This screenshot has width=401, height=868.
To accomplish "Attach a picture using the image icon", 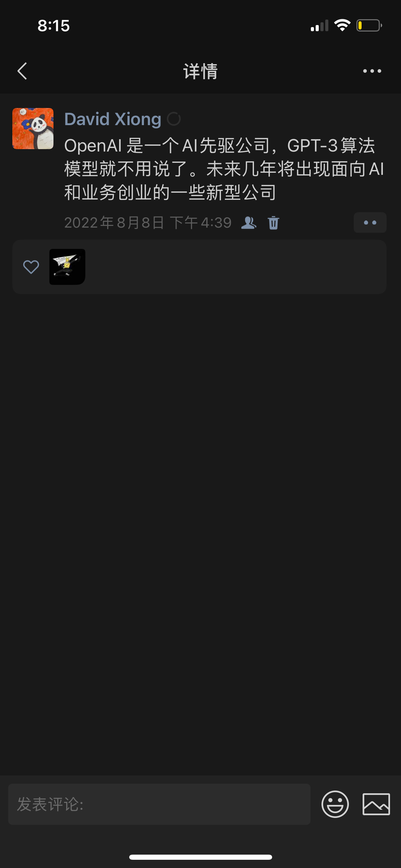I will (376, 804).
